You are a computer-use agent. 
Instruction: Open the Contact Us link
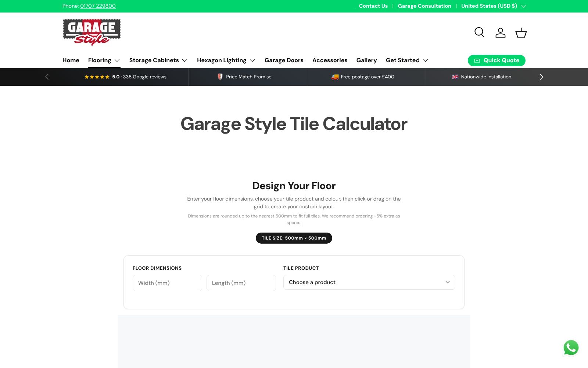tap(373, 6)
